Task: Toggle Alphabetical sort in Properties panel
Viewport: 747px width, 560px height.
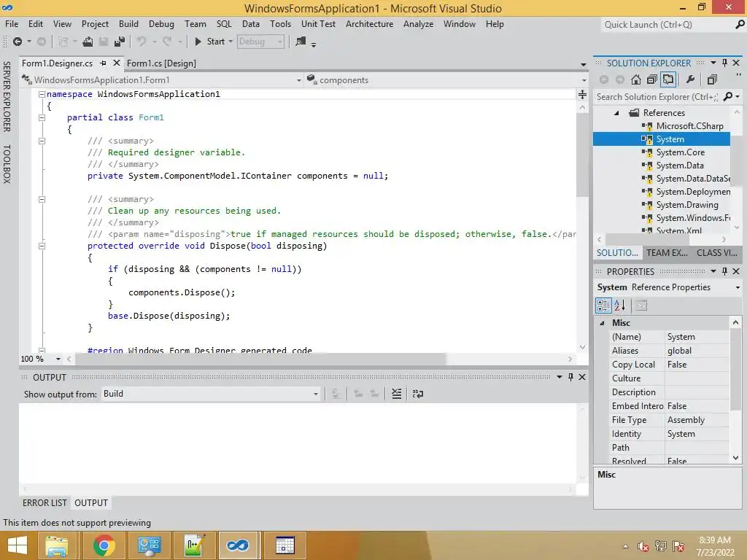Action: (619, 306)
